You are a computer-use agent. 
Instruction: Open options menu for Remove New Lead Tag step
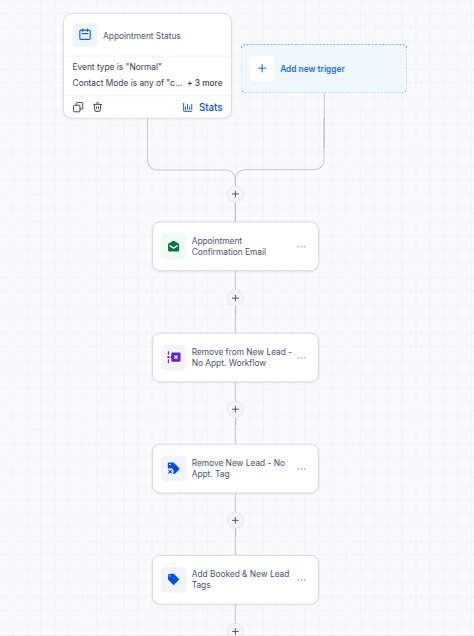point(301,469)
